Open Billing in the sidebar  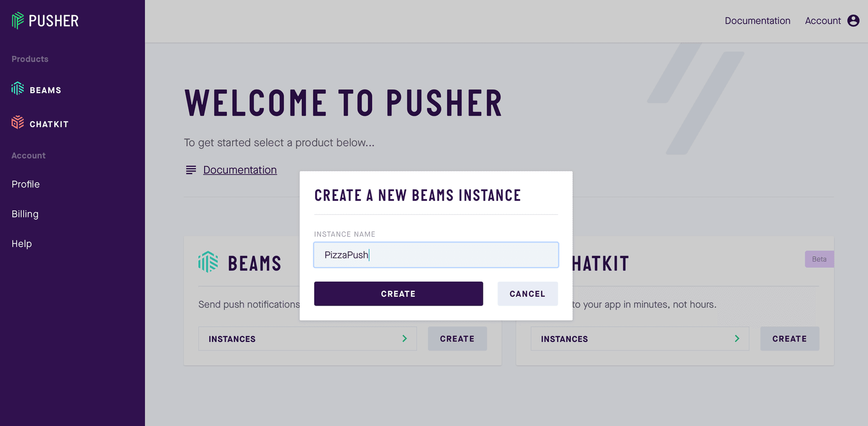(x=25, y=214)
